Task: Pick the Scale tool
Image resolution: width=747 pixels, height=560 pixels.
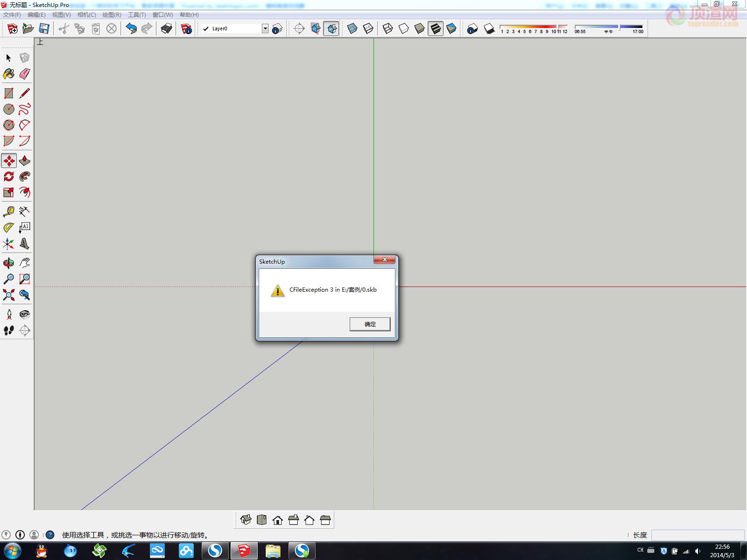Action: tap(8, 192)
